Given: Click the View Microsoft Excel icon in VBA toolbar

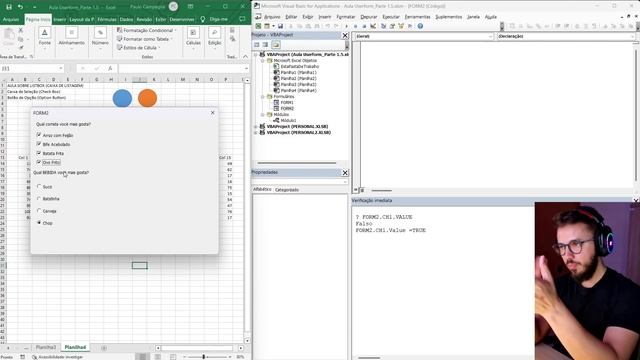Looking at the screenshot, I should [258, 26].
